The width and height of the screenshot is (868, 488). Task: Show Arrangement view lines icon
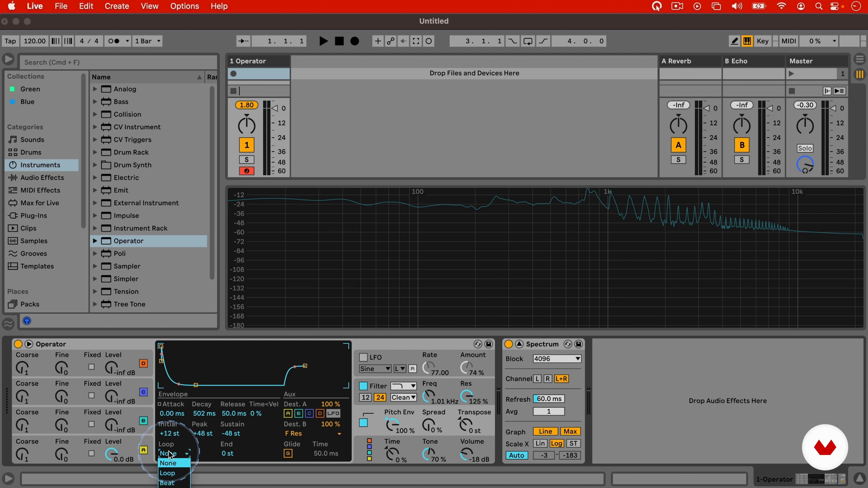(x=860, y=60)
